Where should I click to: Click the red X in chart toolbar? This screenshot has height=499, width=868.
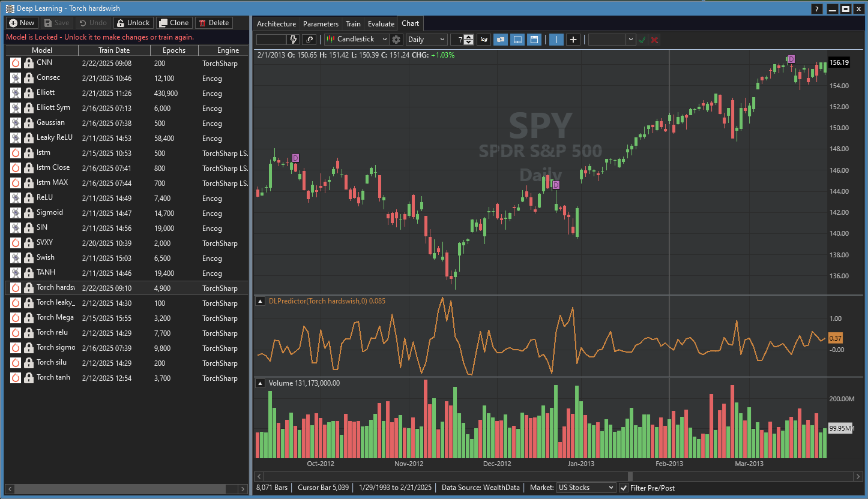[x=654, y=40]
